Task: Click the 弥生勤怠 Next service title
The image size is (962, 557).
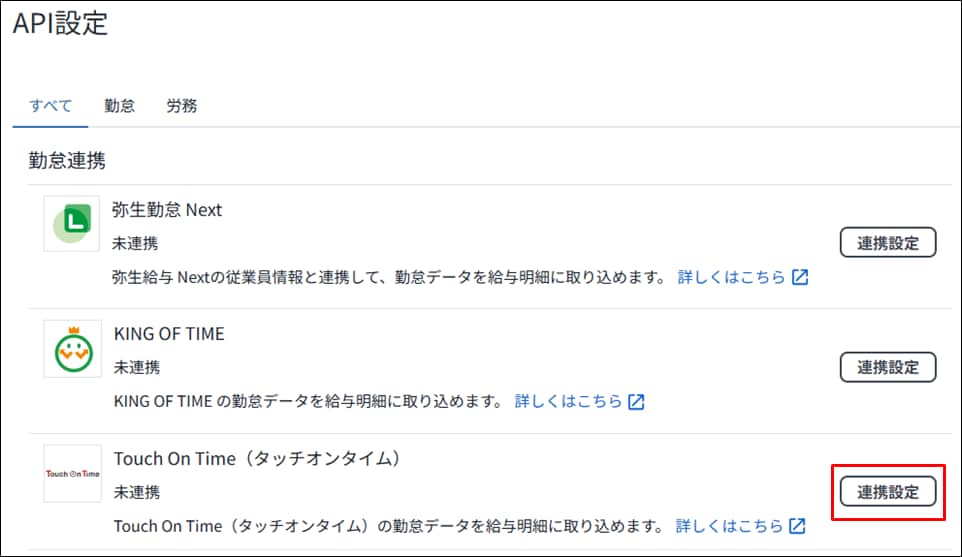Action: point(168,210)
